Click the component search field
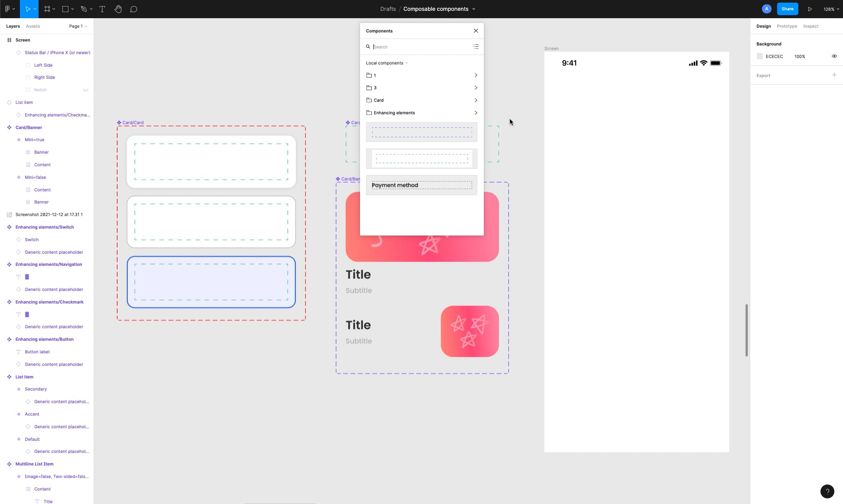Screen dimensions: 843x504 pyautogui.click(x=421, y=47)
